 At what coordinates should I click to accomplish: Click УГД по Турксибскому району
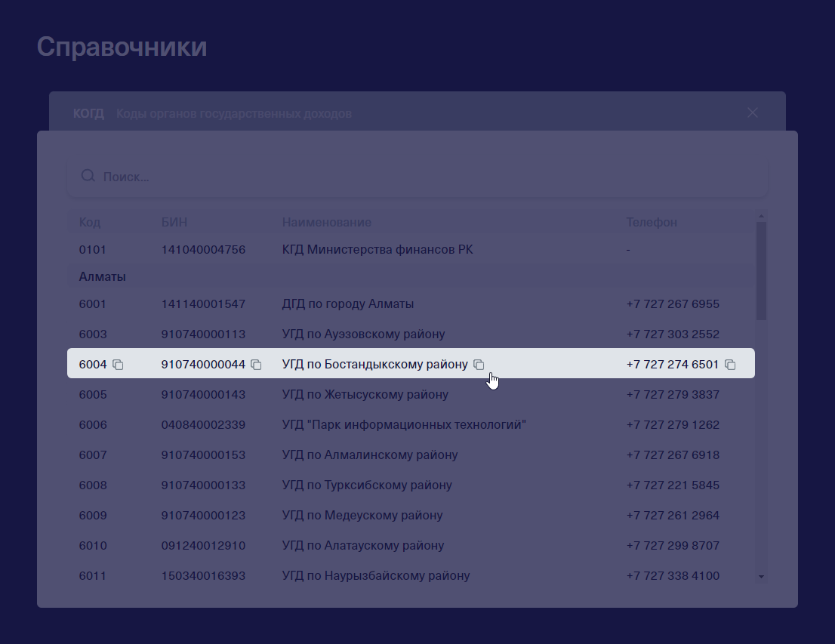tap(367, 485)
